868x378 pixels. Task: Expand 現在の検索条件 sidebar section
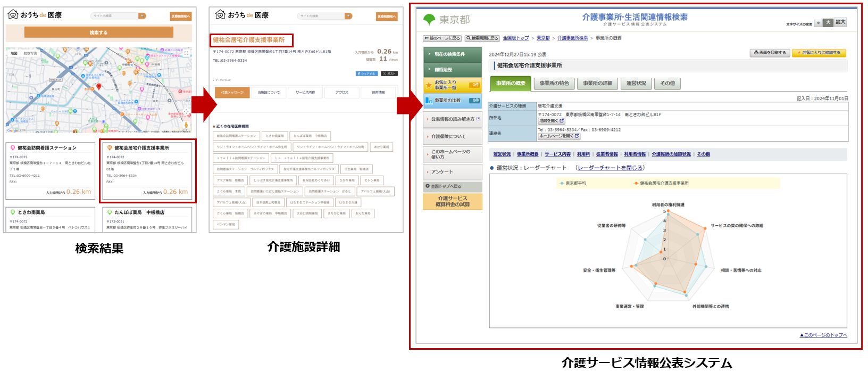tap(453, 54)
